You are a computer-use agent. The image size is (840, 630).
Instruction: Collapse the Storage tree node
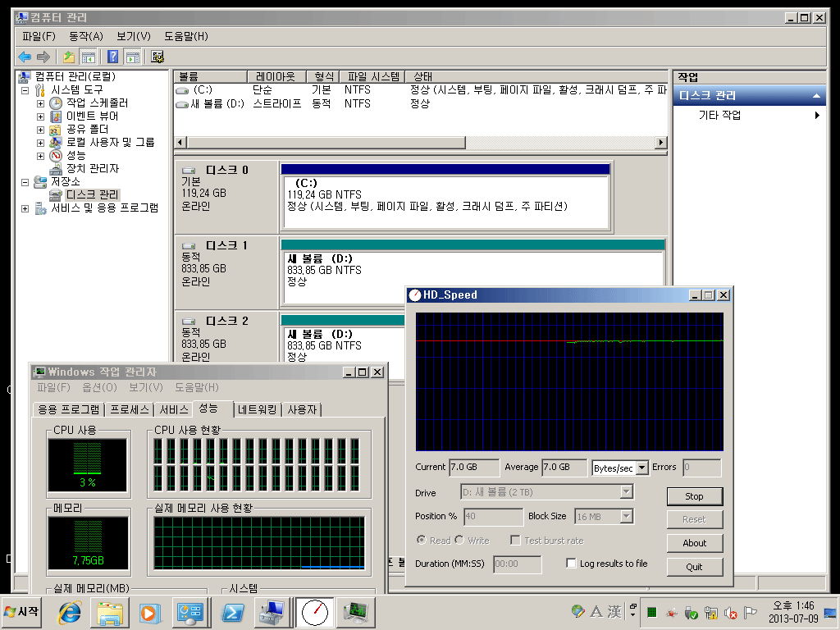point(25,182)
